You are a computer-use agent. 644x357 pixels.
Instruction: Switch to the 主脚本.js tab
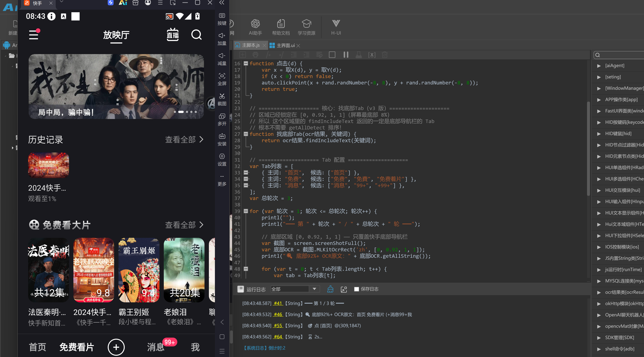tap(251, 45)
